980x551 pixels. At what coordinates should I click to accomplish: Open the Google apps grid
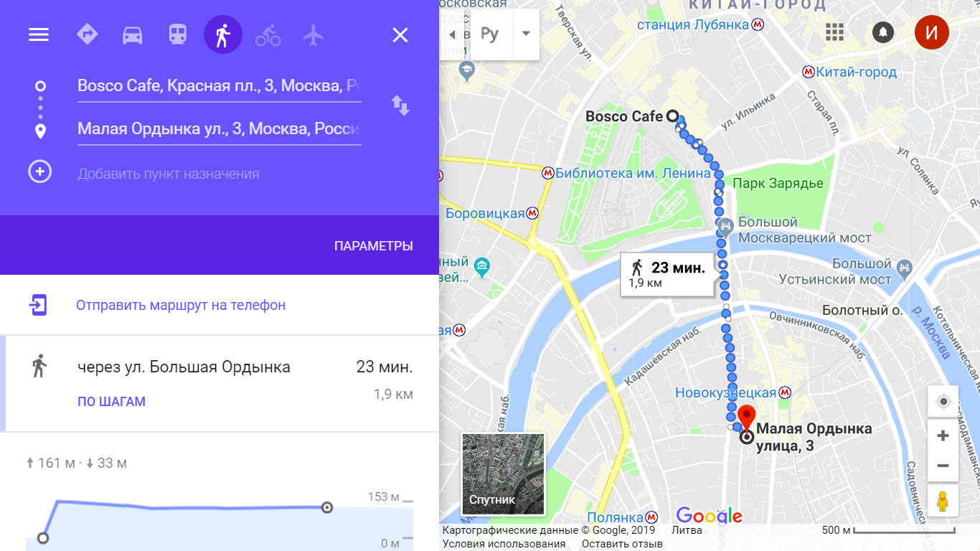click(834, 32)
